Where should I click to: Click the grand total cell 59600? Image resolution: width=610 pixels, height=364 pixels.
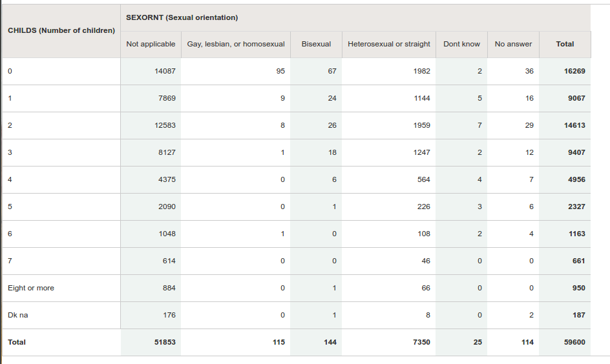click(574, 342)
